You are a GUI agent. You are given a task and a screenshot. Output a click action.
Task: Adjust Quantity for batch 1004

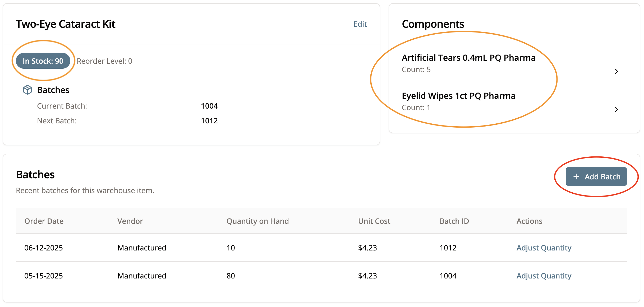coord(544,276)
